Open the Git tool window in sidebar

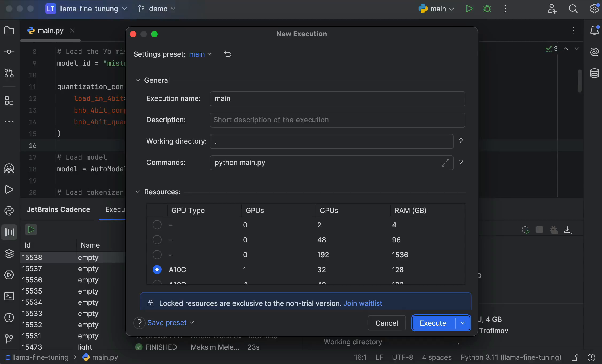coord(9,339)
